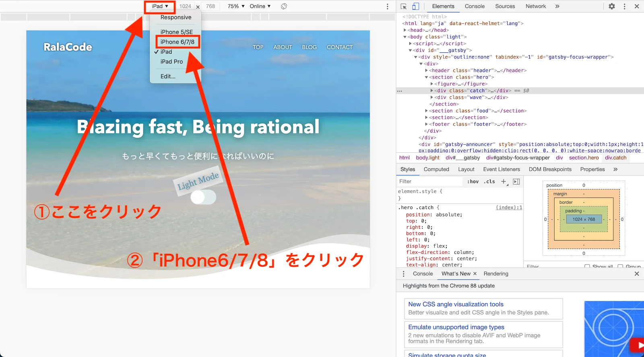Open the (index):1 source link
This screenshot has height=357, width=644.
tap(509, 208)
